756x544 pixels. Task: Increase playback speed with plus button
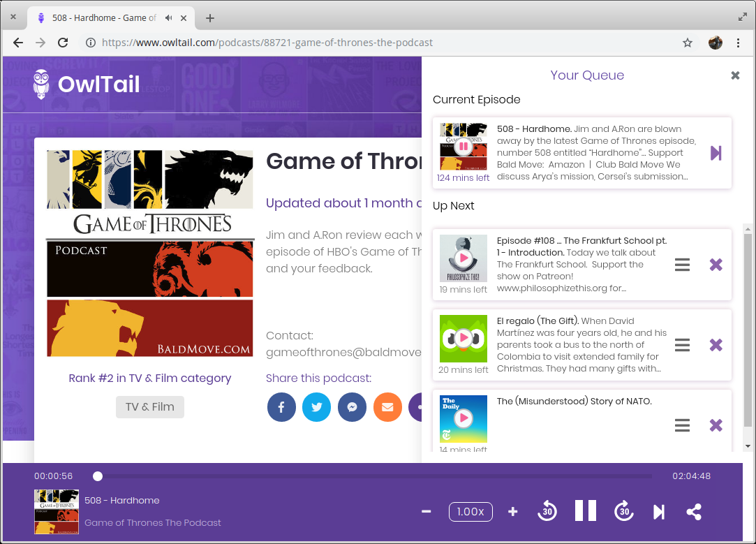pyautogui.click(x=513, y=511)
